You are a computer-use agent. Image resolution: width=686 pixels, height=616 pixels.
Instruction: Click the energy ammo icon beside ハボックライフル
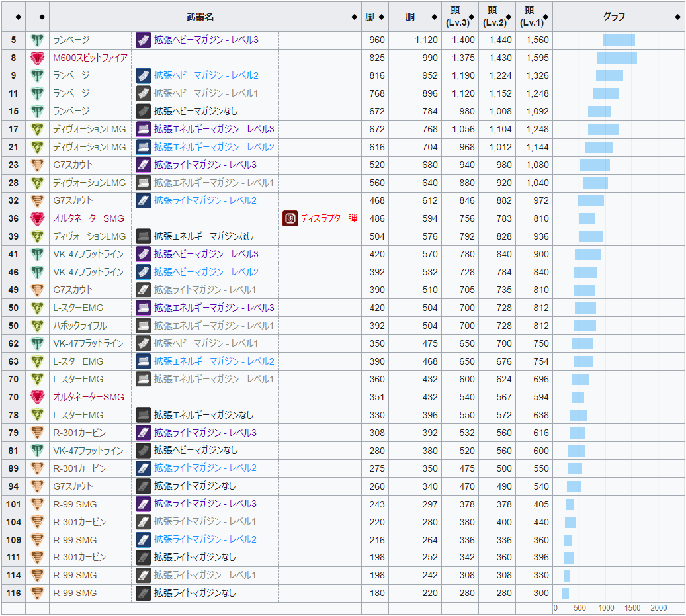click(x=37, y=326)
